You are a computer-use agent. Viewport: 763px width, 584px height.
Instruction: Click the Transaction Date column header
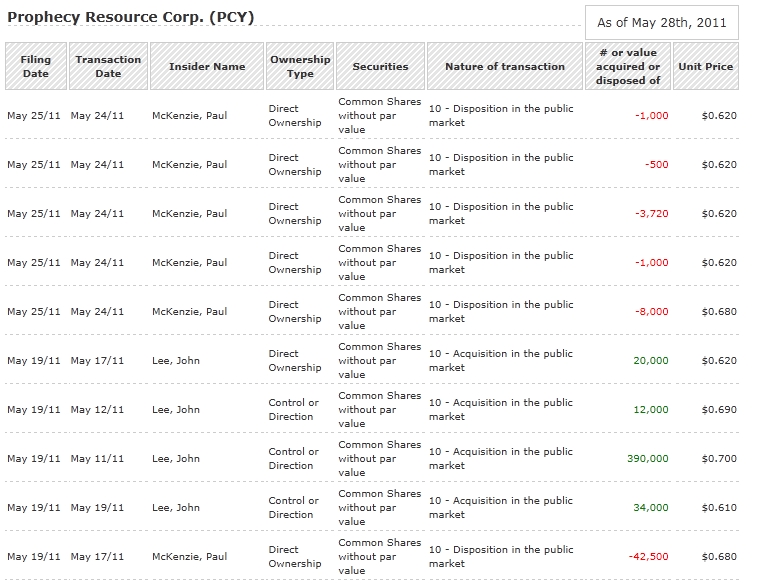click(x=108, y=67)
